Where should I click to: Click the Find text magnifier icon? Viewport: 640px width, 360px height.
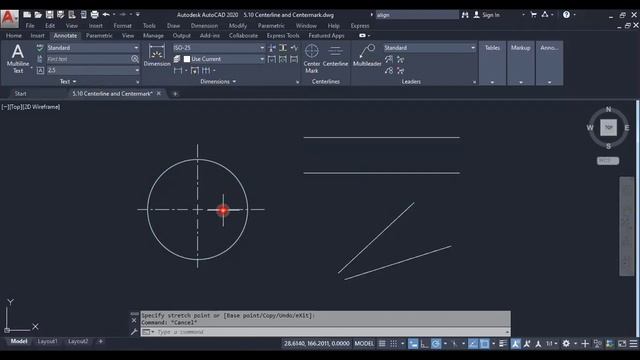coord(135,59)
